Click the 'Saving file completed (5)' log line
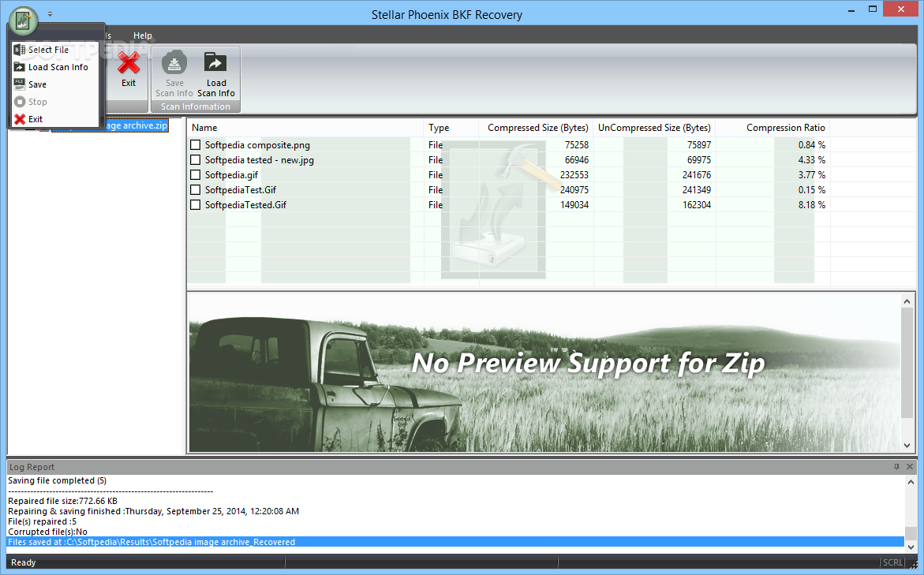 coord(57,480)
